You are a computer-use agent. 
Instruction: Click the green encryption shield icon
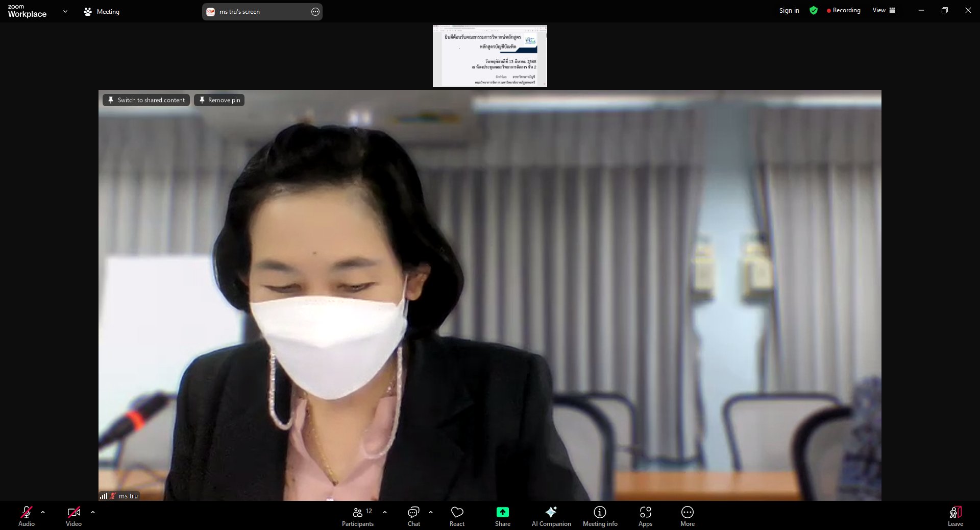(813, 11)
